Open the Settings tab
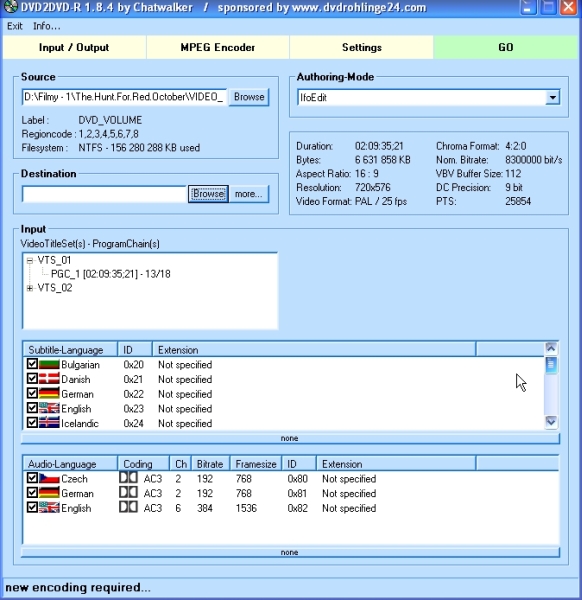Screen dimensions: 582x600 [362, 47]
